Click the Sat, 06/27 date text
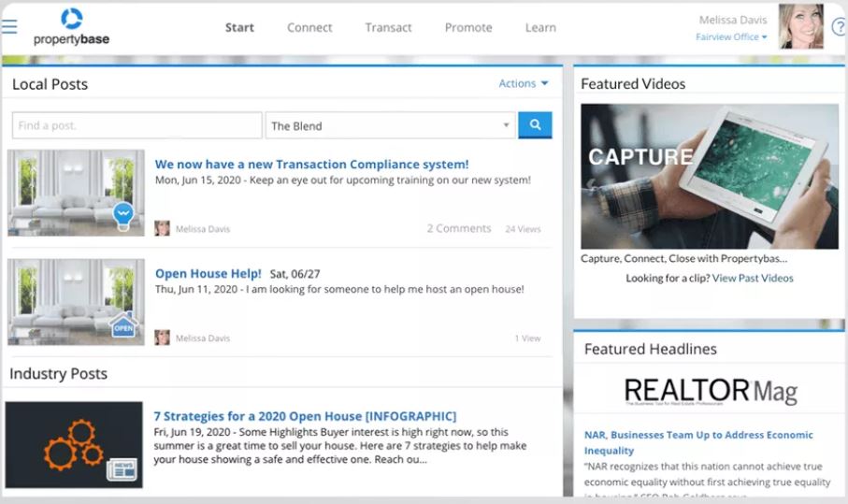This screenshot has width=848, height=504. pos(295,274)
